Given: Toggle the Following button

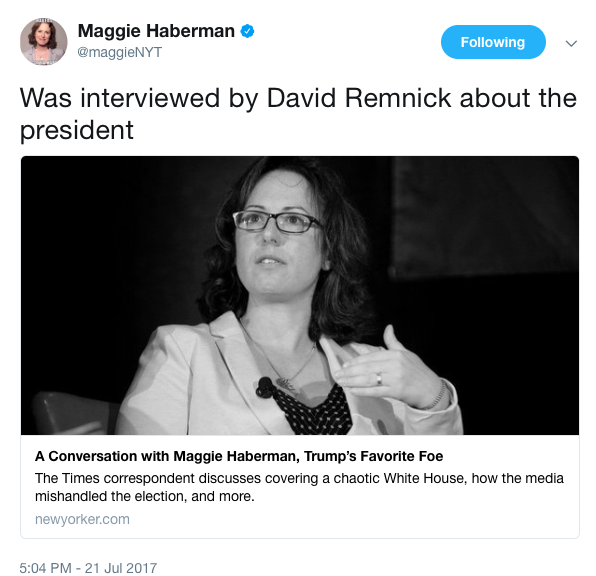Looking at the screenshot, I should [x=493, y=42].
